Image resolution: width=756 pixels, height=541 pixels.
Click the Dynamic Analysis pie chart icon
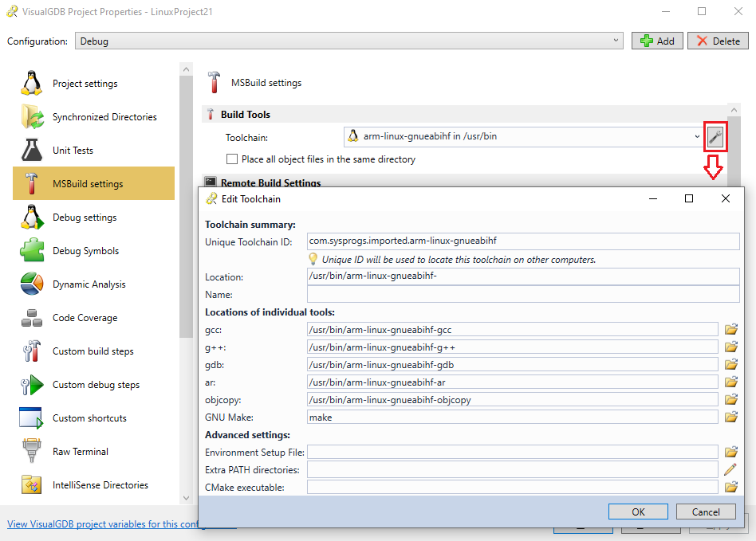coord(32,284)
